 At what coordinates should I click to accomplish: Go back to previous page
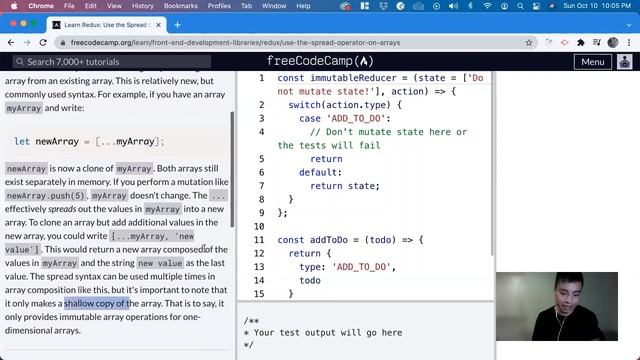point(11,42)
